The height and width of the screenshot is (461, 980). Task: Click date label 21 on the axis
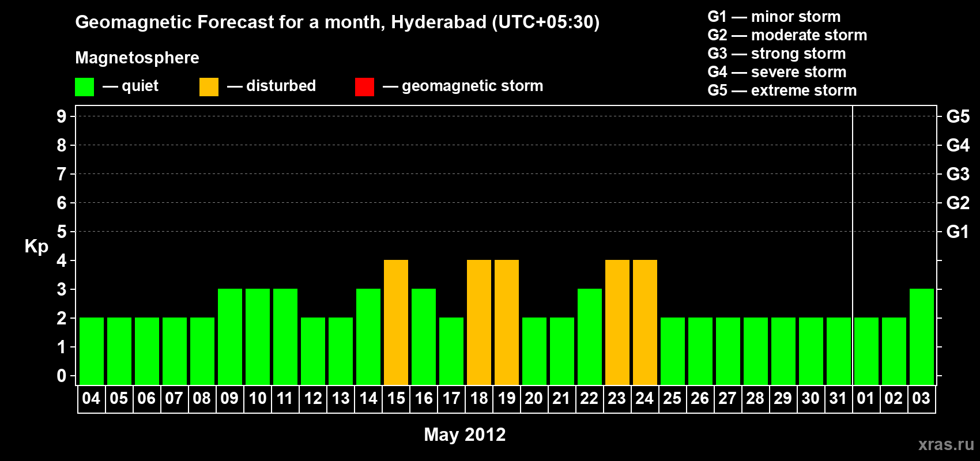click(x=561, y=398)
